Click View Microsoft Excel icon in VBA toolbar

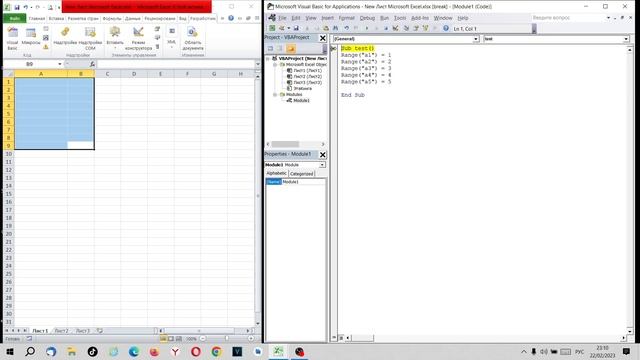tap(272, 28)
